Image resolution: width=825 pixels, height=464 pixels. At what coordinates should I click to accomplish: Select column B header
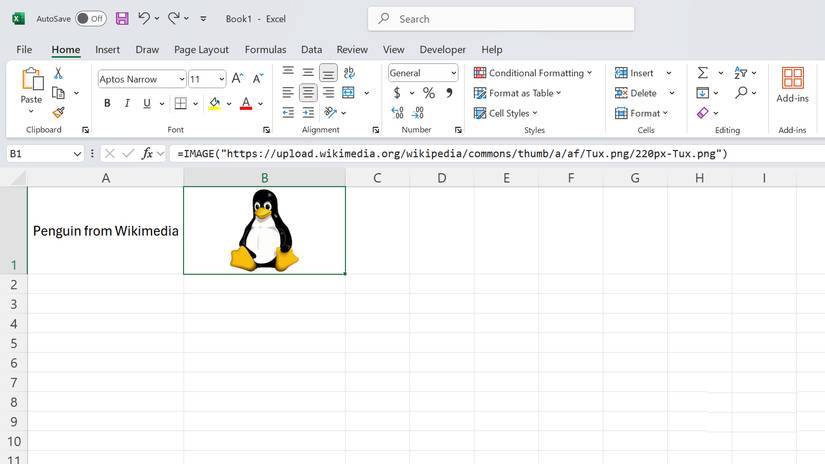(x=265, y=178)
